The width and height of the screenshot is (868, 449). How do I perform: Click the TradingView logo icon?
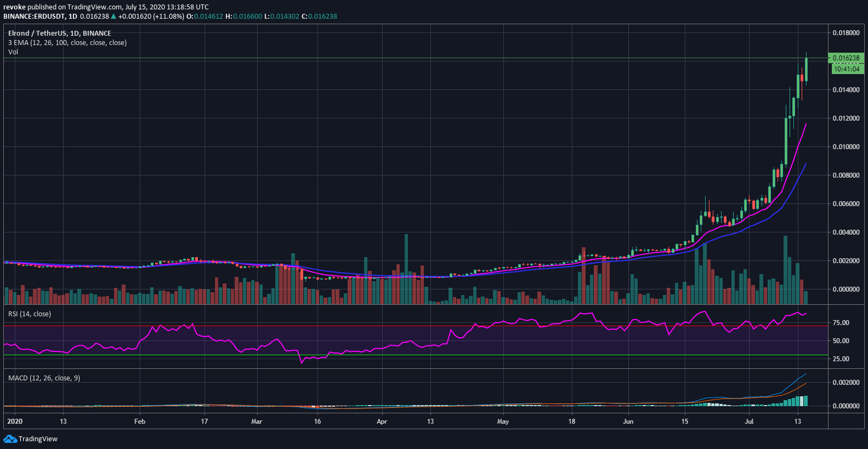(x=10, y=439)
